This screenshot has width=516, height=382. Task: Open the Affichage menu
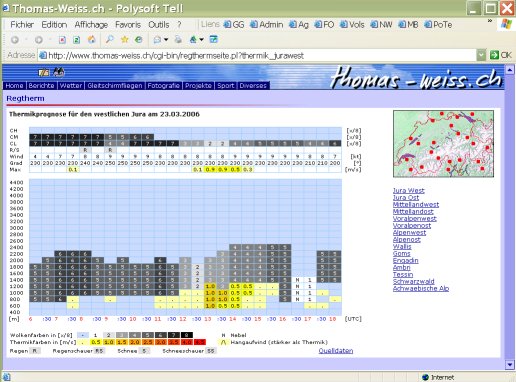tap(91, 25)
